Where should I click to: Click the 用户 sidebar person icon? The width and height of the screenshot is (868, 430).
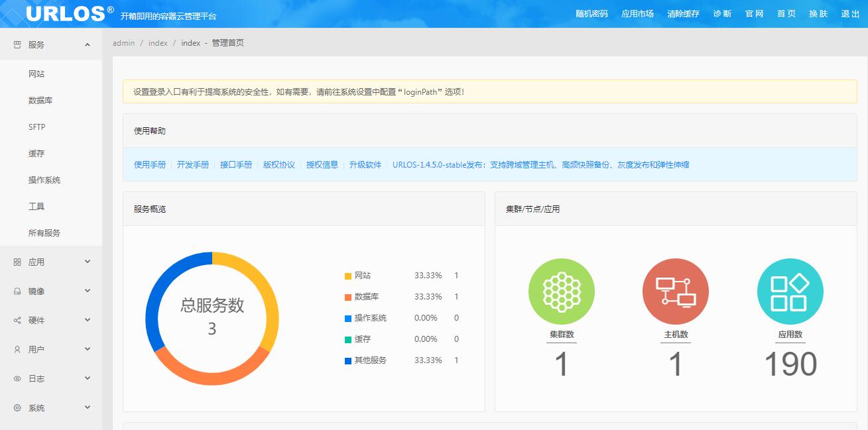[17, 350]
